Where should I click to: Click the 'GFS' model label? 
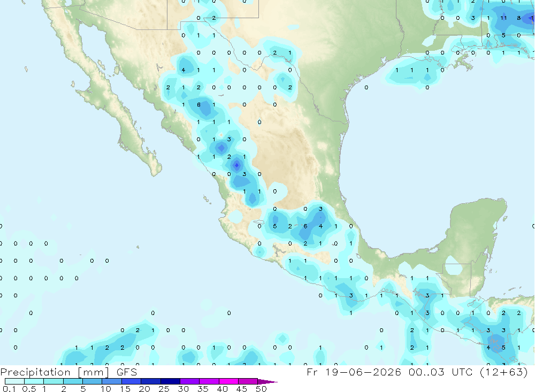tap(127, 372)
